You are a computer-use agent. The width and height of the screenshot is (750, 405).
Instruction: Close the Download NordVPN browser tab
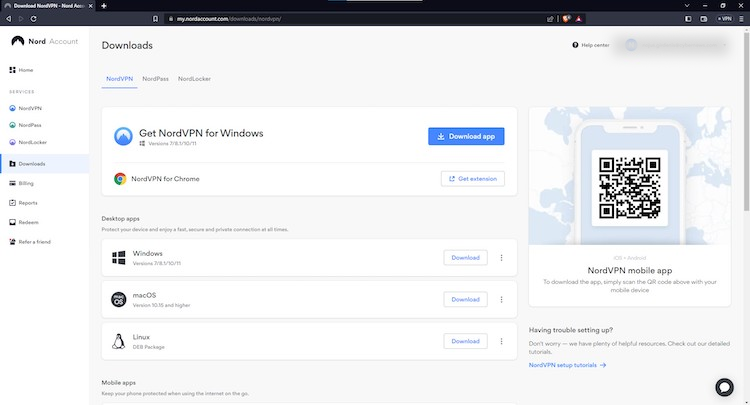[x=90, y=6]
